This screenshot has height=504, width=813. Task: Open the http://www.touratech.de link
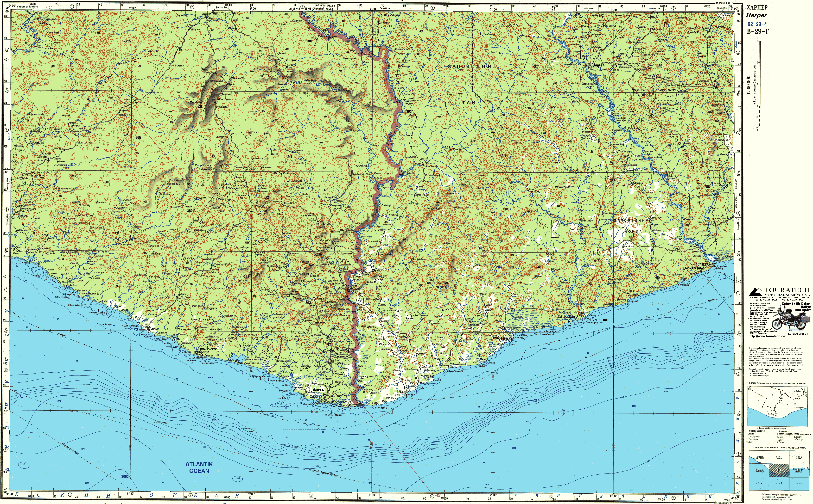767,336
